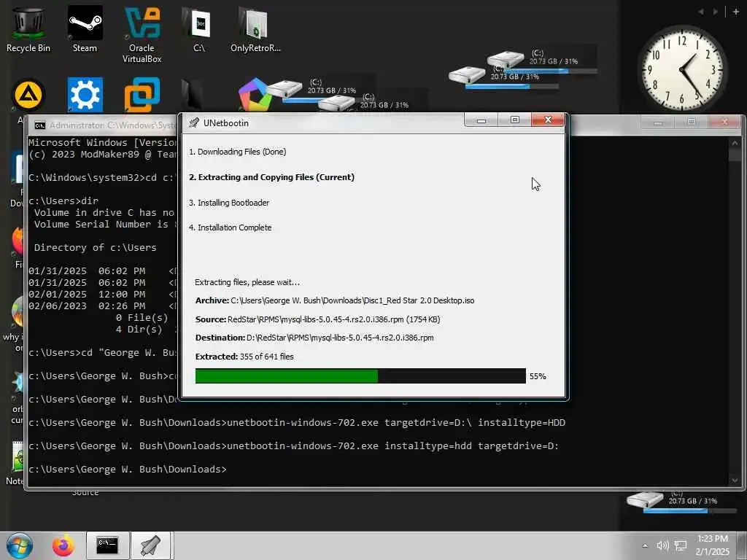Open Oracle VirtualBox desktop shortcut

coord(142,34)
